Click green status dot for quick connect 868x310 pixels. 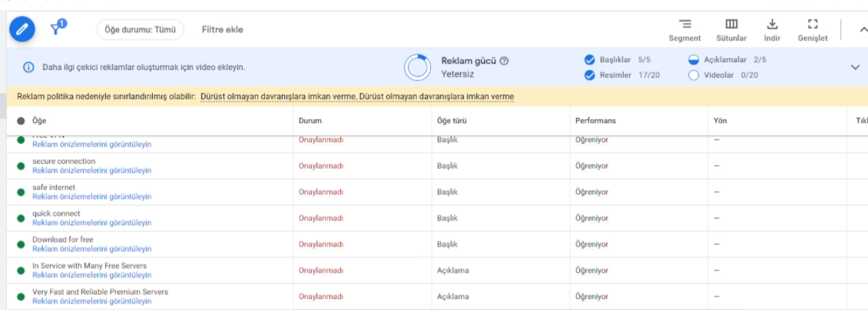click(21, 218)
